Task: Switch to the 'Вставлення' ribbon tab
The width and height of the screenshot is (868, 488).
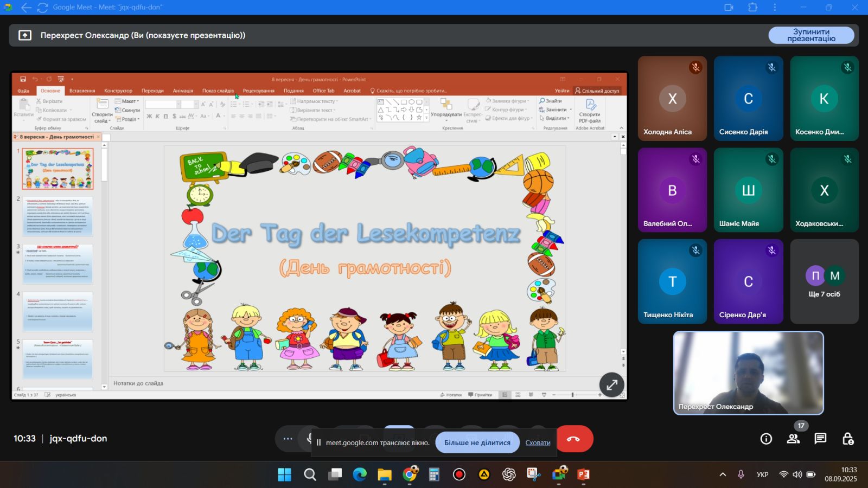Action: pyautogui.click(x=82, y=91)
